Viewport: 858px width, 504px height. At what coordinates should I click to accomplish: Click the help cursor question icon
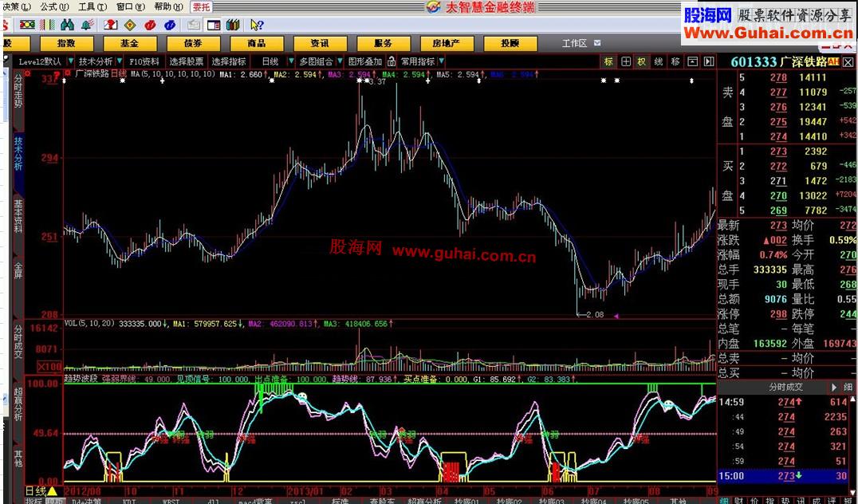(257, 25)
